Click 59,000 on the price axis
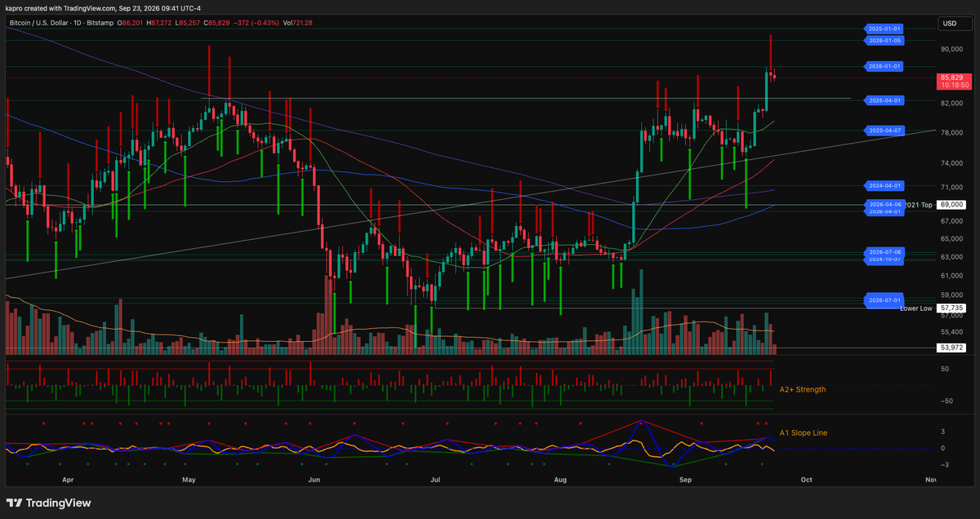 [x=952, y=295]
